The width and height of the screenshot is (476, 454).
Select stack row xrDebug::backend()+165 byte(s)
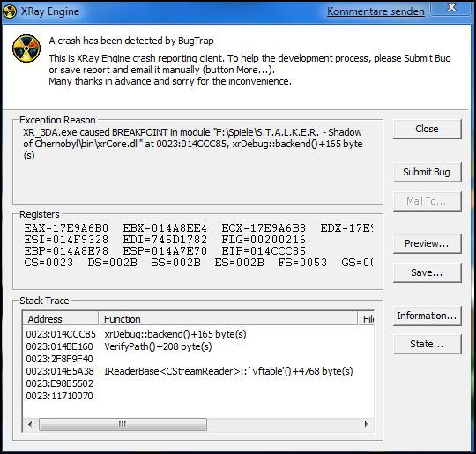(199, 334)
